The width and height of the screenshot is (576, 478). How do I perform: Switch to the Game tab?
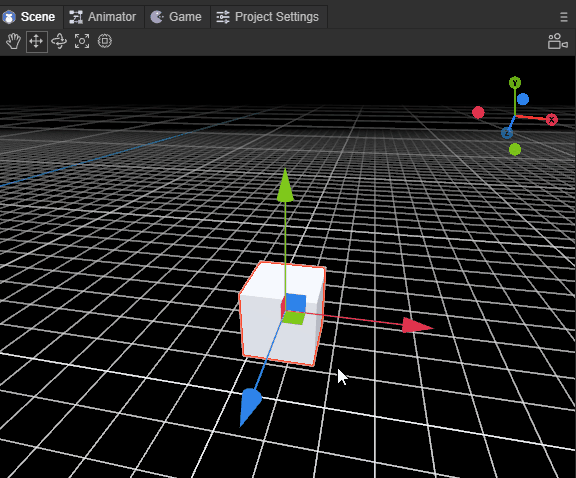tap(177, 17)
